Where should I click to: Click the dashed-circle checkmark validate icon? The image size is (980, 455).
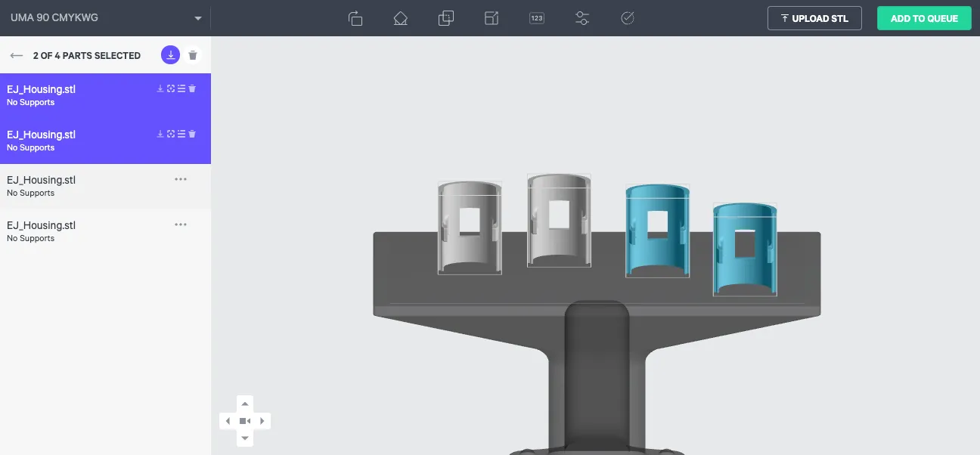coord(627,18)
